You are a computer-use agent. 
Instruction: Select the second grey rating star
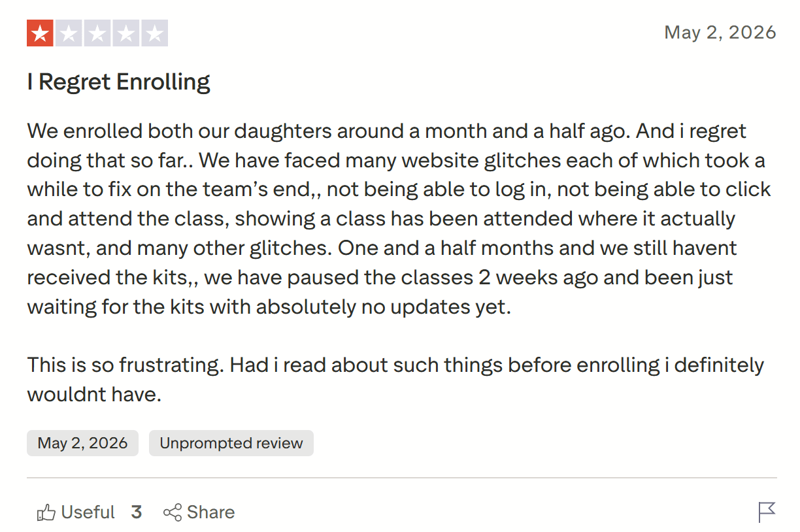[x=69, y=33]
